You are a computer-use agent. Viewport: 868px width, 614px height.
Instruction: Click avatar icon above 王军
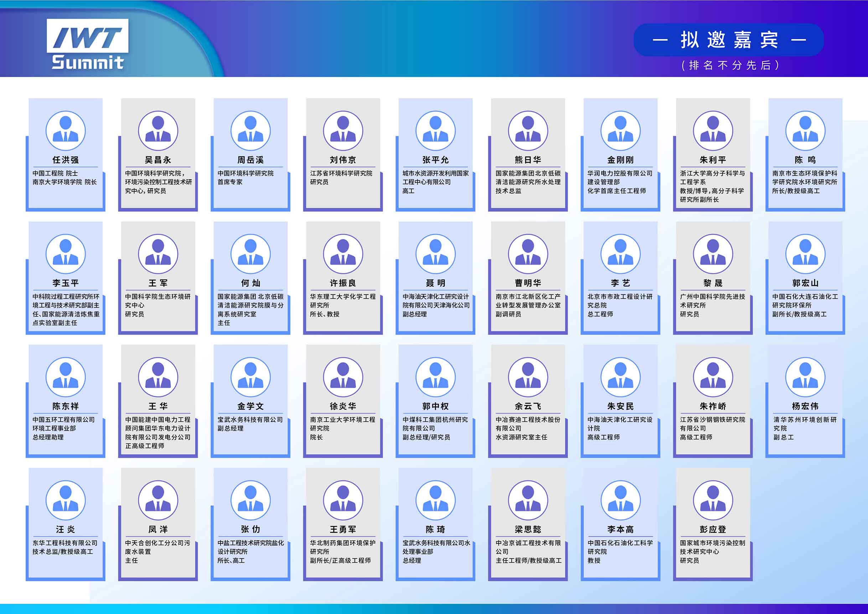[x=158, y=254]
